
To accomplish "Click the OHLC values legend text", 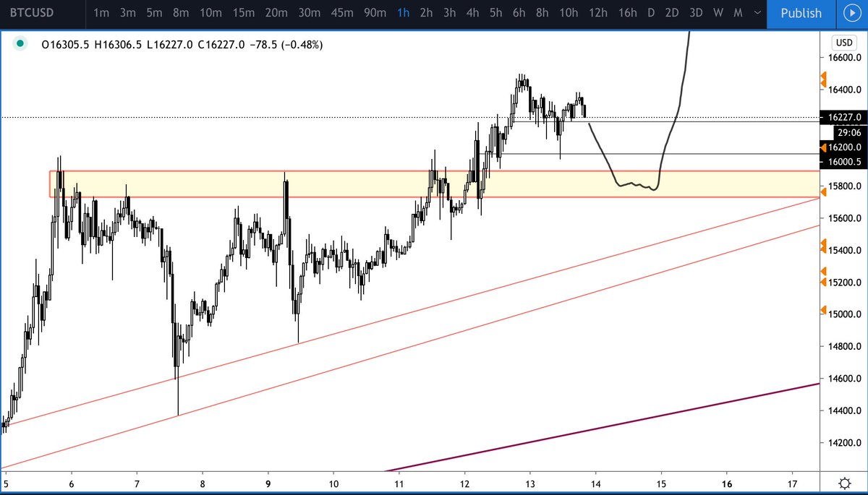I will point(182,45).
